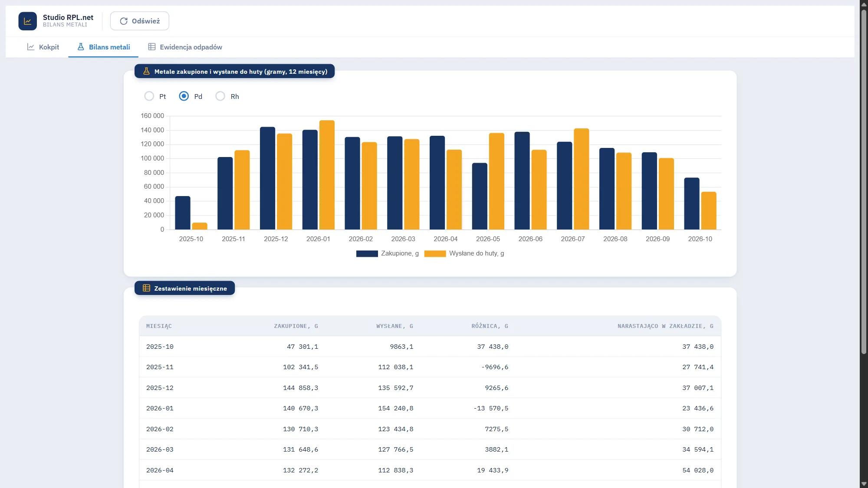
Task: Click the RÓŻNICA, G column header
Action: pos(490,326)
